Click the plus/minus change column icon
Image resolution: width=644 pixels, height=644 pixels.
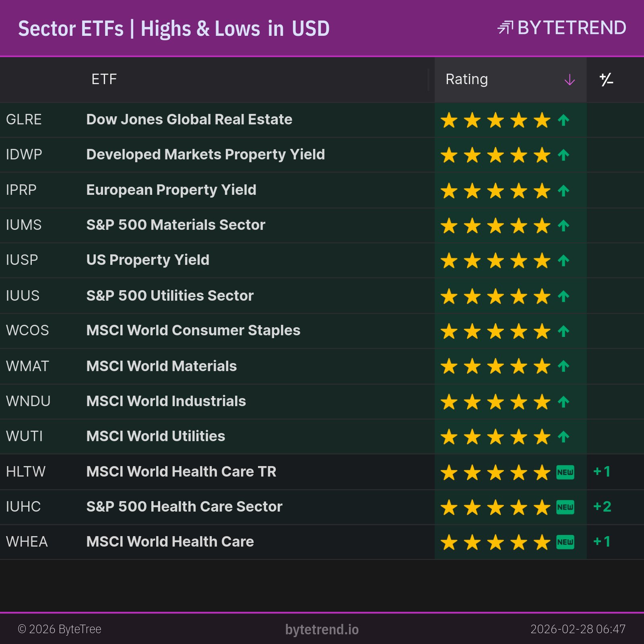tap(606, 80)
